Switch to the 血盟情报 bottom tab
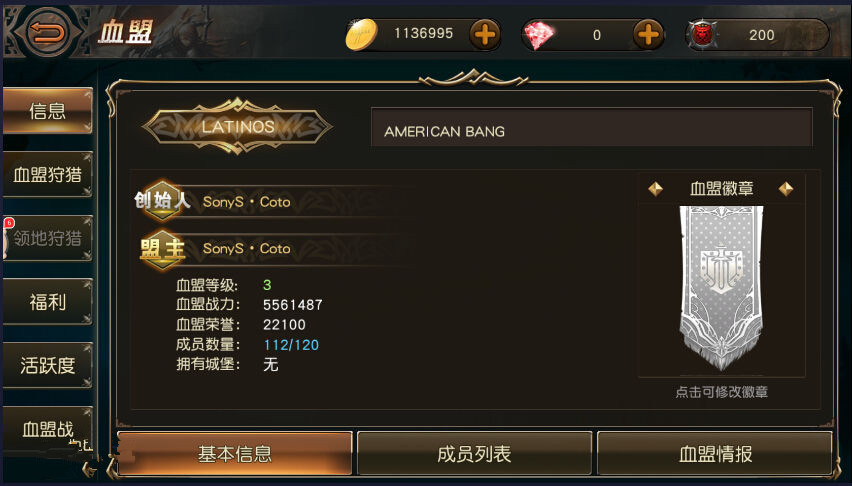The width and height of the screenshot is (852, 486). click(x=715, y=453)
